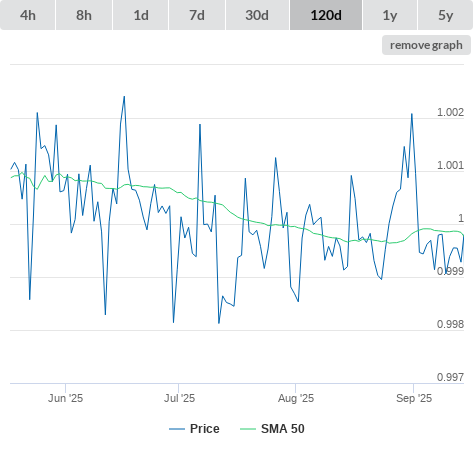The image size is (474, 455).
Task: Click the green SMA 50 legend marker
Action: pyautogui.click(x=248, y=429)
